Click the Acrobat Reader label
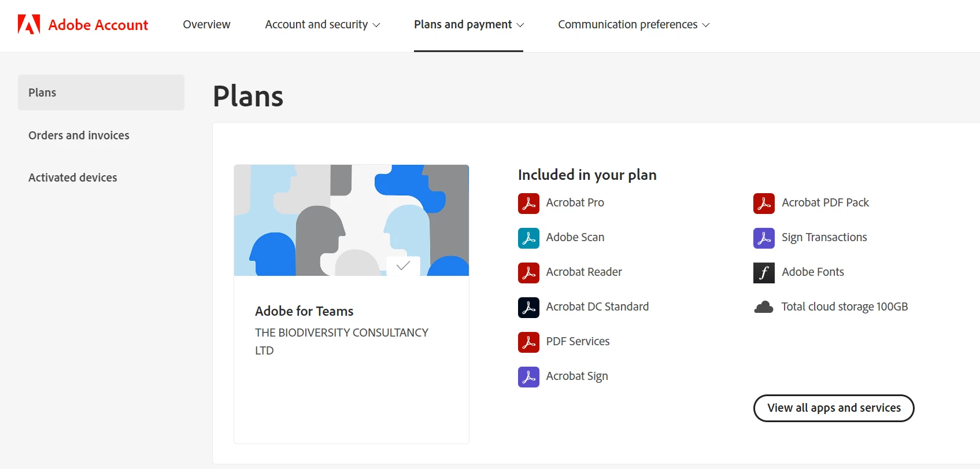The height and width of the screenshot is (469, 980). 584,272
